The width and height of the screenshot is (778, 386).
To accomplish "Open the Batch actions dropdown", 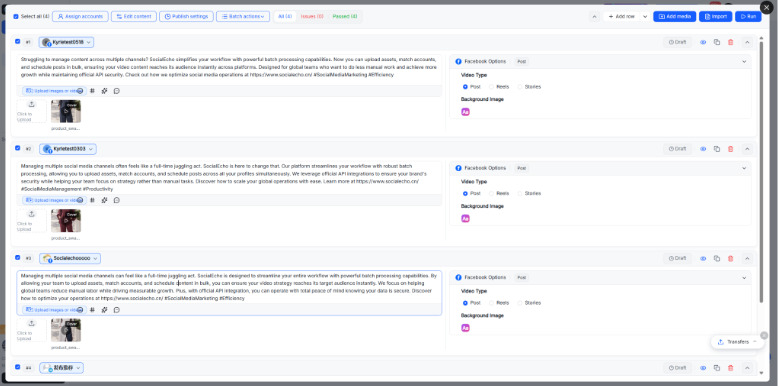I will (243, 16).
